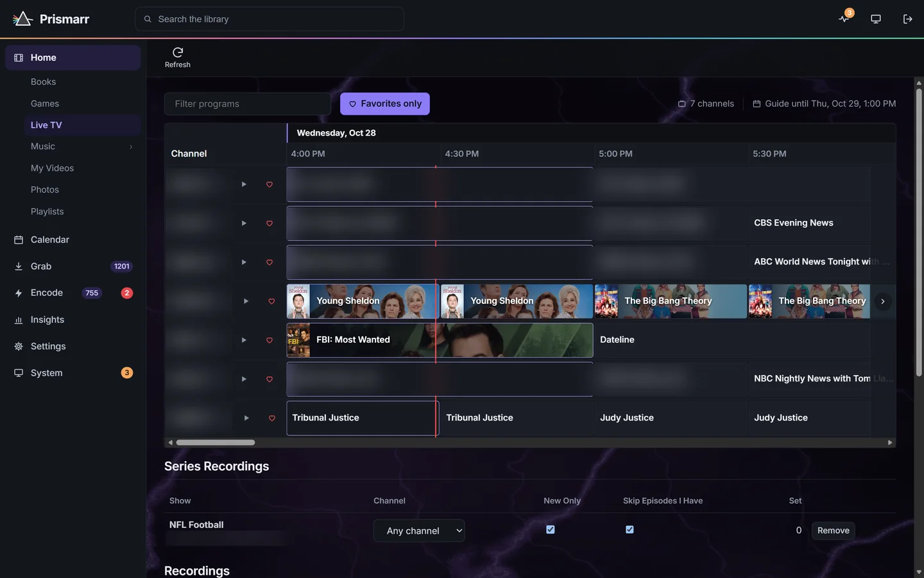Unfavorite the NBC Nightly News row channel
Screen dimensions: 924x578
pos(269,380)
